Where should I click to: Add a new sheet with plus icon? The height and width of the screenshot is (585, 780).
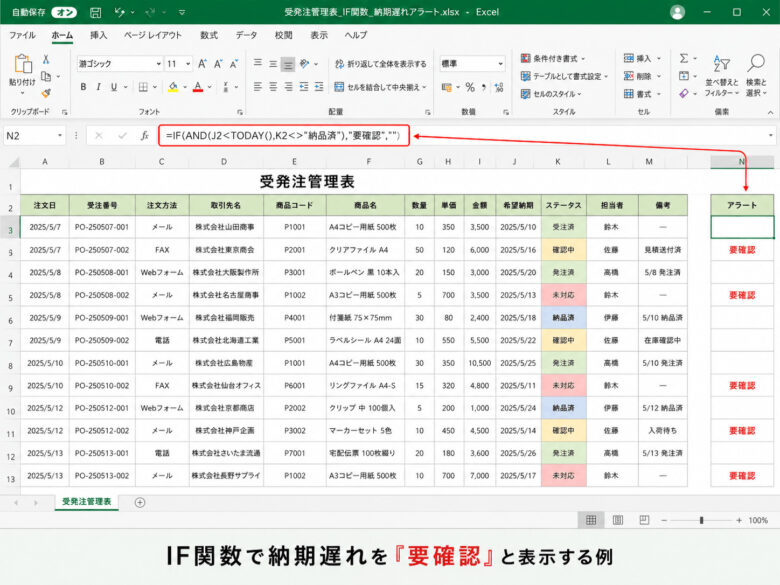click(x=140, y=502)
